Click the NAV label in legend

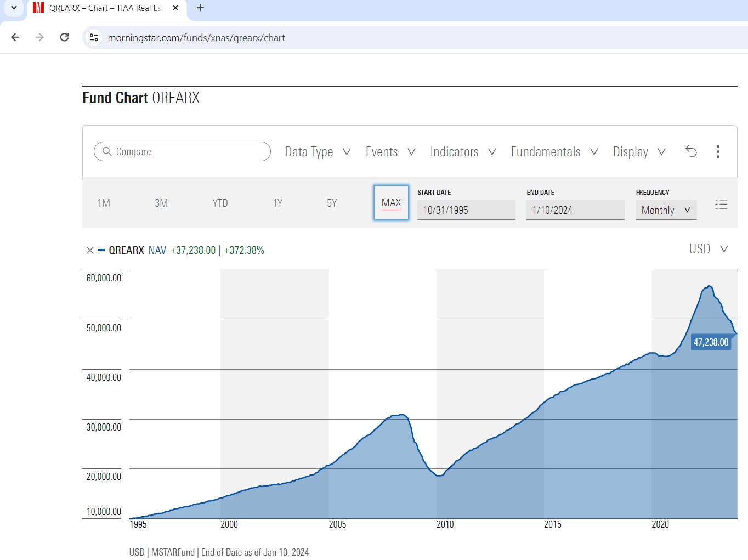pyautogui.click(x=157, y=250)
